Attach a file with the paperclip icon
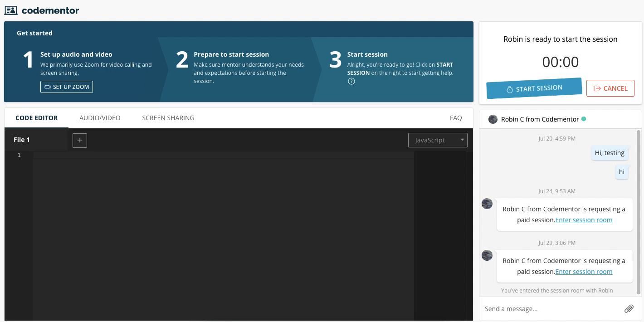This screenshot has width=644, height=322. click(x=629, y=309)
